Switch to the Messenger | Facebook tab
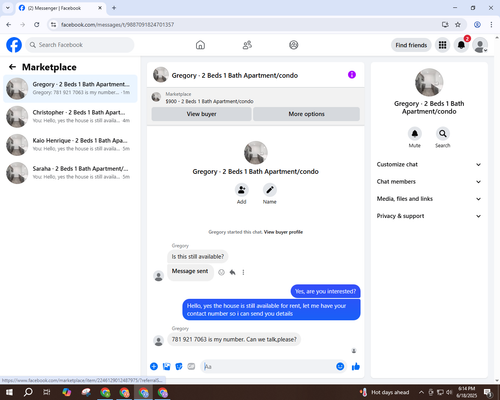Image resolution: width=500 pixels, height=400 pixels. 61,8
